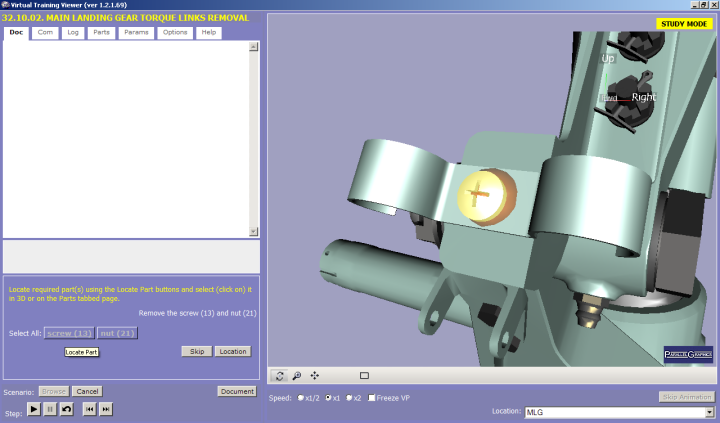Click the Skip button
The height and width of the screenshot is (423, 720).
[x=196, y=352]
